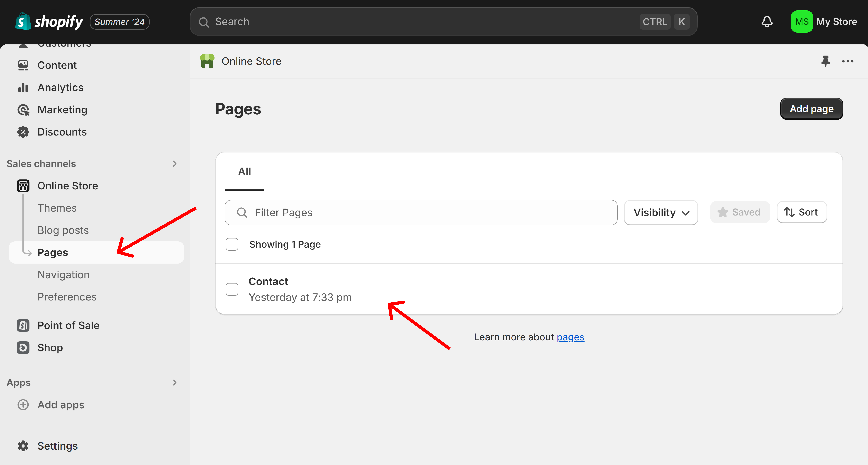The image size is (868, 465).
Task: Switch to the All tab
Action: pyautogui.click(x=244, y=171)
